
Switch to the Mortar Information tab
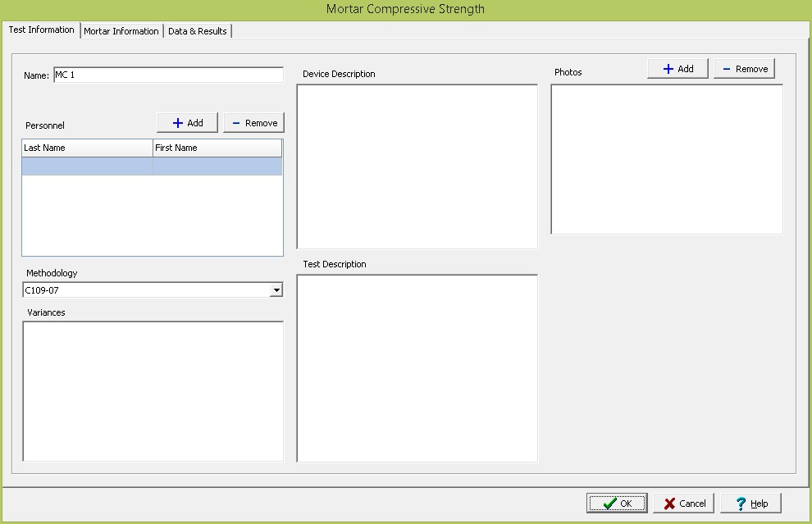(121, 31)
